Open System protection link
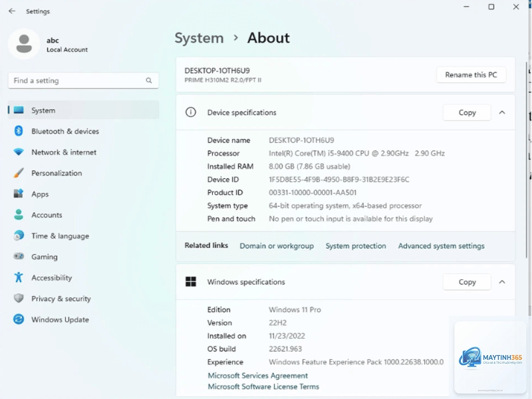Screen dimensions: 532x399 (356, 246)
